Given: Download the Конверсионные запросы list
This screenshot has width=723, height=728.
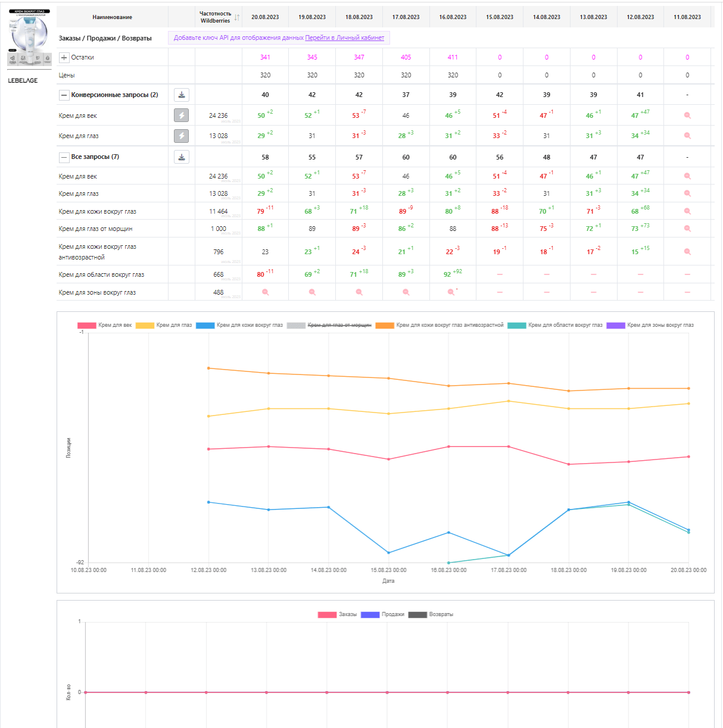Looking at the screenshot, I should (x=182, y=95).
